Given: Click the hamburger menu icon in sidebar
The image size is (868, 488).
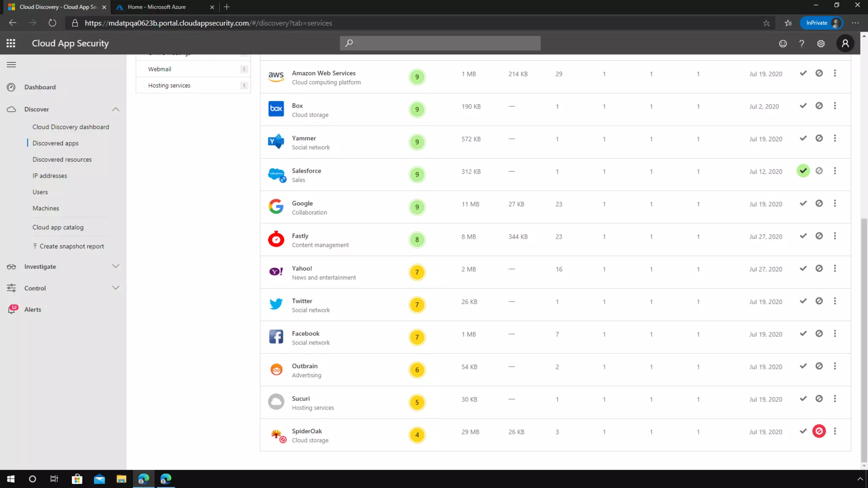Looking at the screenshot, I should pos(11,65).
